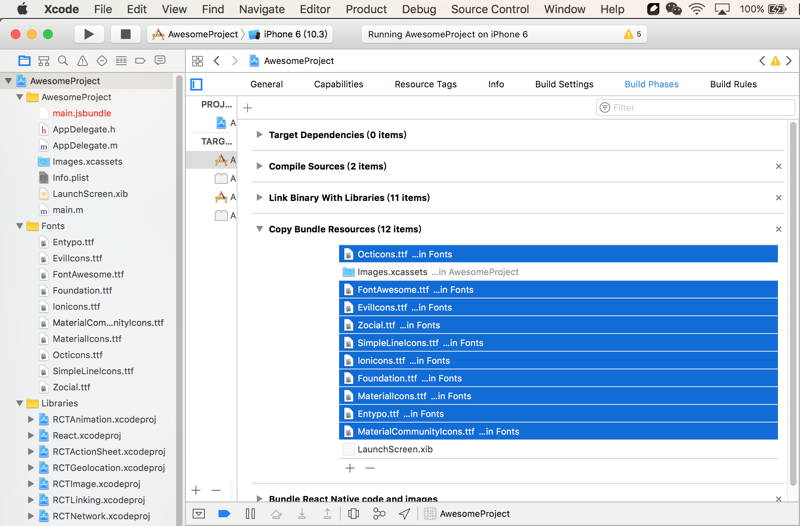The width and height of the screenshot is (800, 526).
Task: Open the Project navigator folder icon
Action: click(x=24, y=61)
